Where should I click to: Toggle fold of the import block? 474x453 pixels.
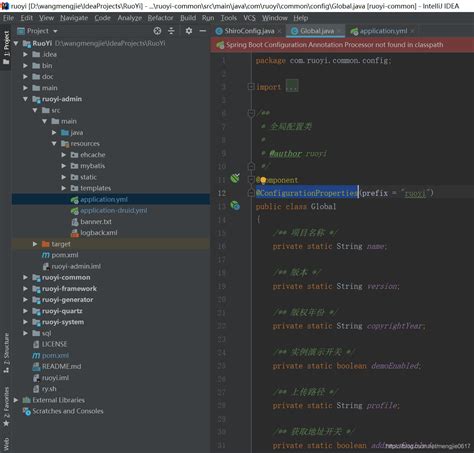click(x=251, y=87)
